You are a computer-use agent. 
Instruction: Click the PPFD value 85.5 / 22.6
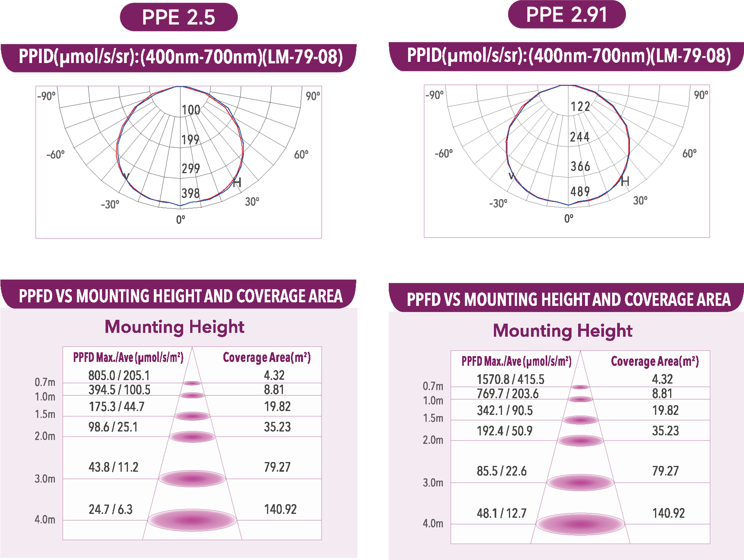tap(501, 471)
